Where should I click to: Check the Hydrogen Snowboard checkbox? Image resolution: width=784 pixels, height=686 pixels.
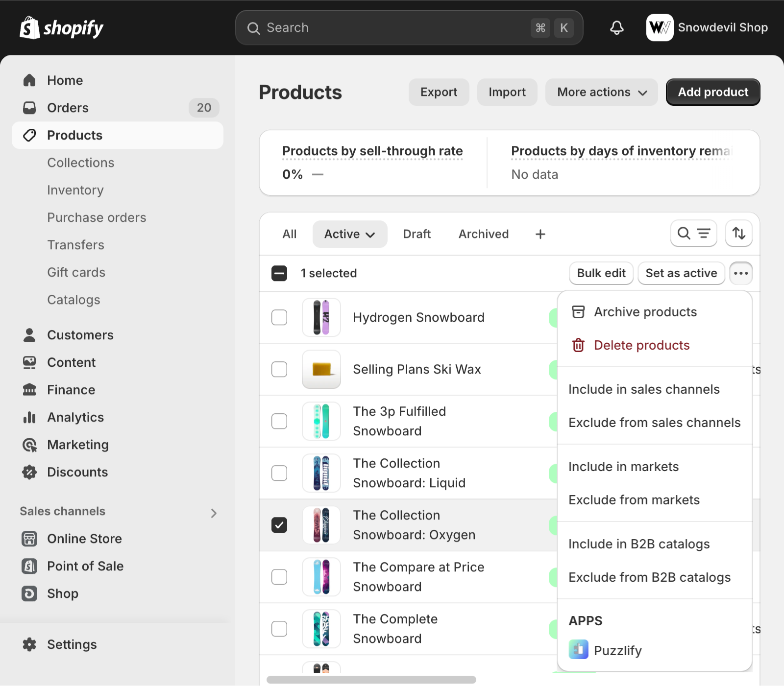(x=279, y=317)
